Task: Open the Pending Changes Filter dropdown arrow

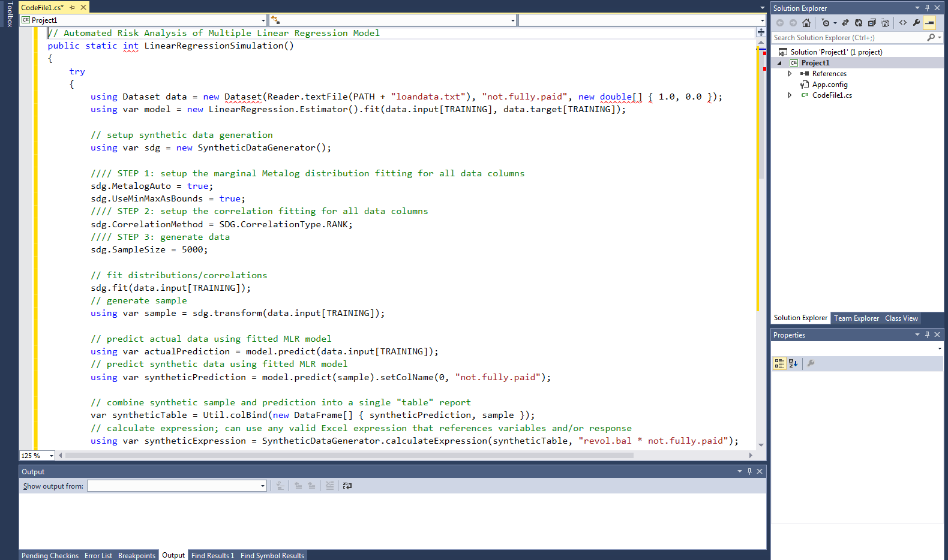Action: coord(835,23)
